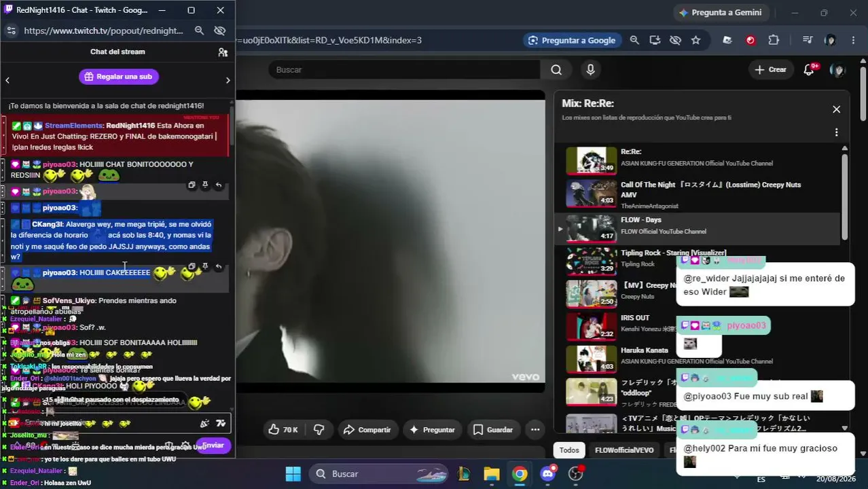
Task: Pin piyoao03's emote message in chat
Action: coord(205,185)
